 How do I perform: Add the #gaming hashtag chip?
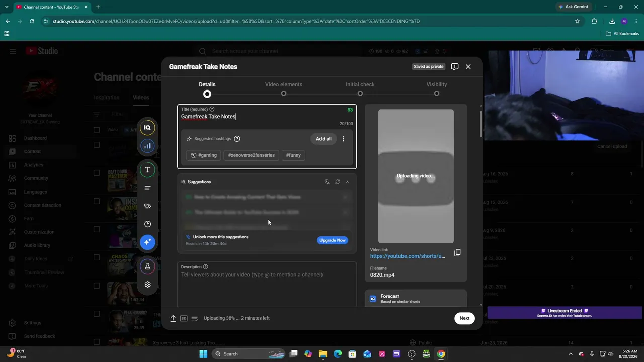[x=204, y=155]
